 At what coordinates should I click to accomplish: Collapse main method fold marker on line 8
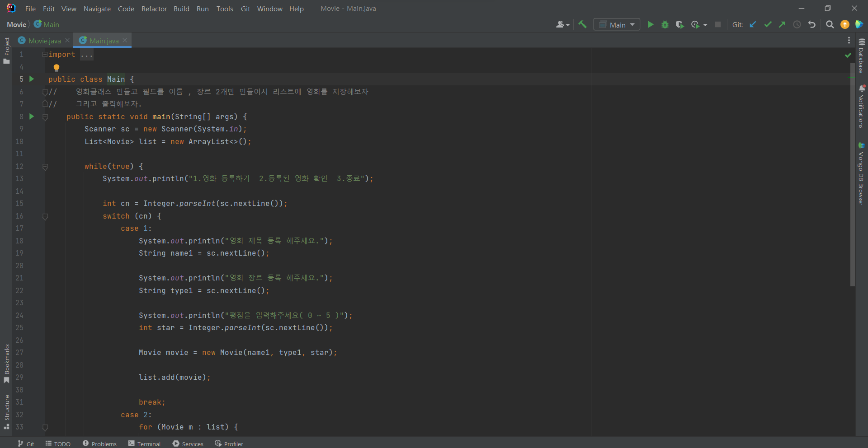(x=45, y=117)
